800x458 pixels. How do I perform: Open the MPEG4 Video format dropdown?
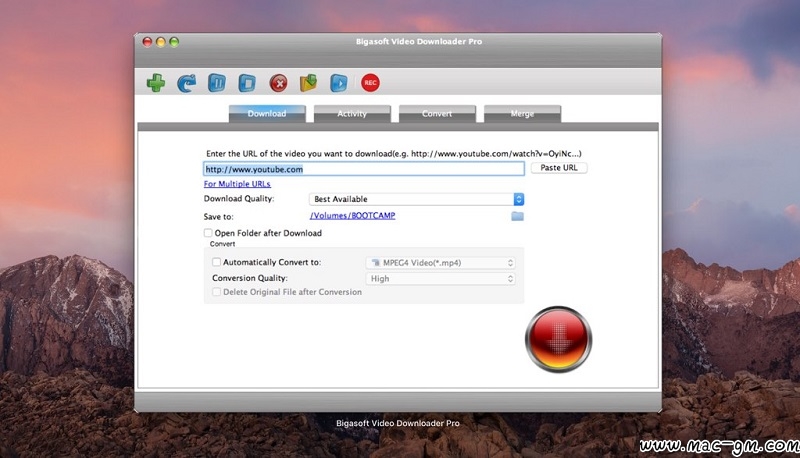(440, 263)
